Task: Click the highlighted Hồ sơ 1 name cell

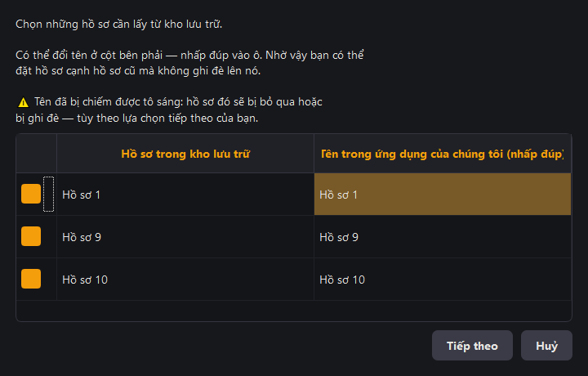Action: [x=443, y=195]
